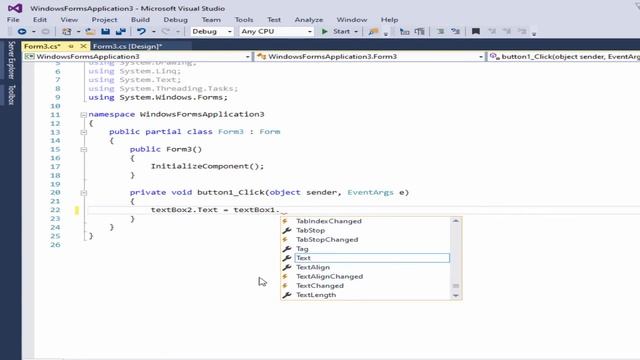Collapse the Form3 class outlining block
The image size is (640, 360).
[84, 132]
